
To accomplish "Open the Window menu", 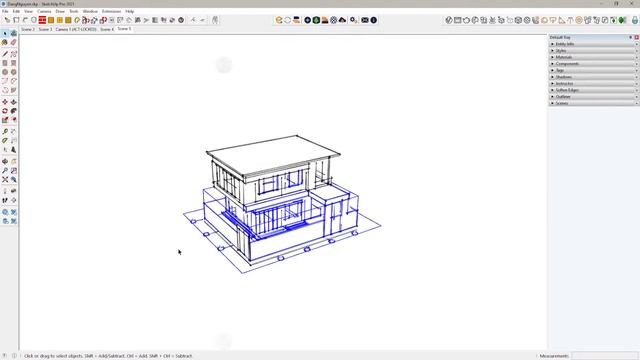I will (90, 11).
